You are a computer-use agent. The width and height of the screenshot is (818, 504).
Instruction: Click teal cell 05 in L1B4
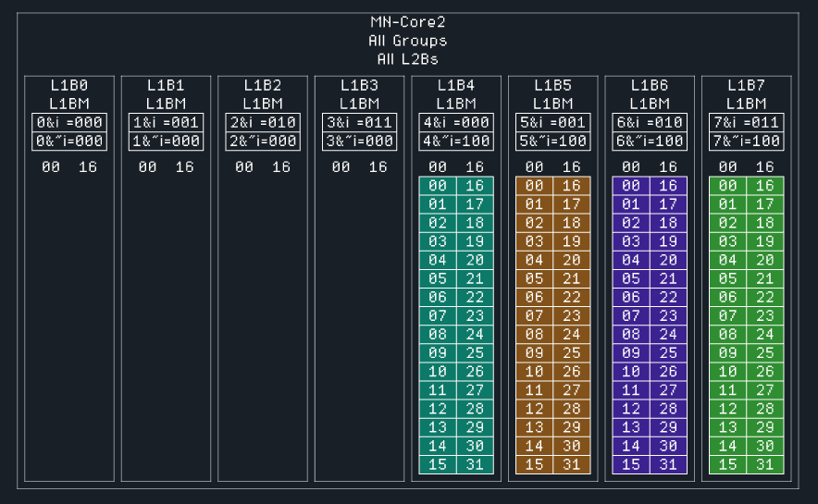click(438, 279)
